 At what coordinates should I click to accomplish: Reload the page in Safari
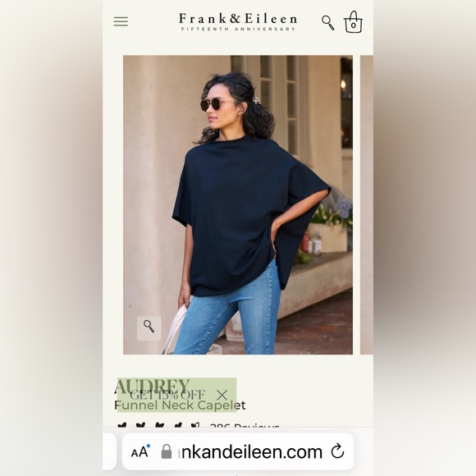(337, 451)
